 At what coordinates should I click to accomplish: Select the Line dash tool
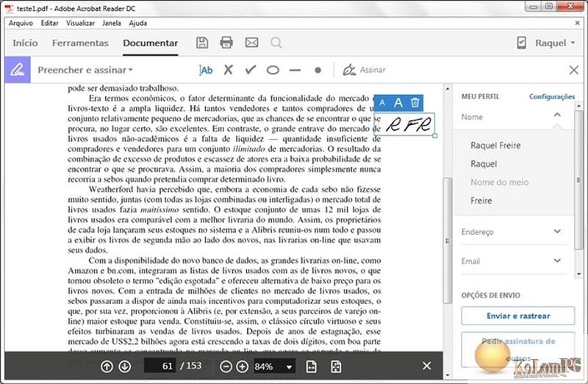click(295, 70)
